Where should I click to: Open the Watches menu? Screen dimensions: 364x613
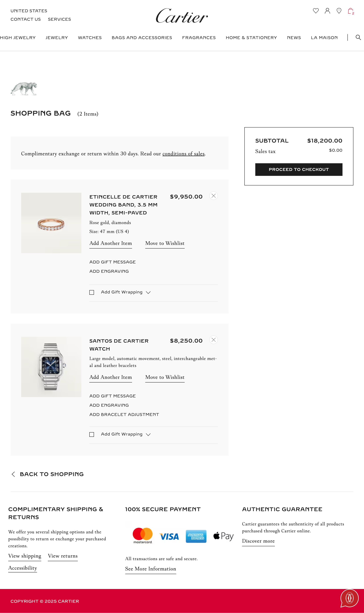pyautogui.click(x=90, y=38)
